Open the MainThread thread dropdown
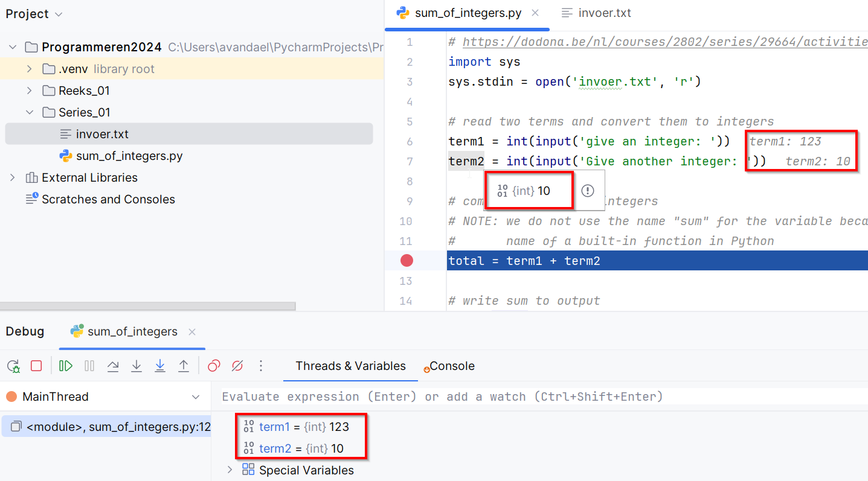Screen dimensions: 868x481 (195, 397)
